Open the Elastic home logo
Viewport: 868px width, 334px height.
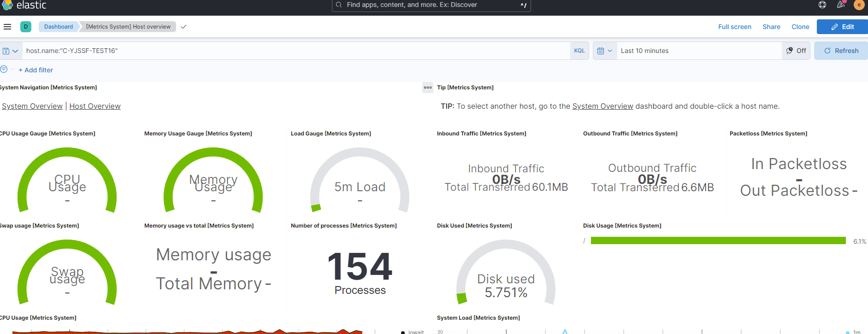[x=24, y=5]
